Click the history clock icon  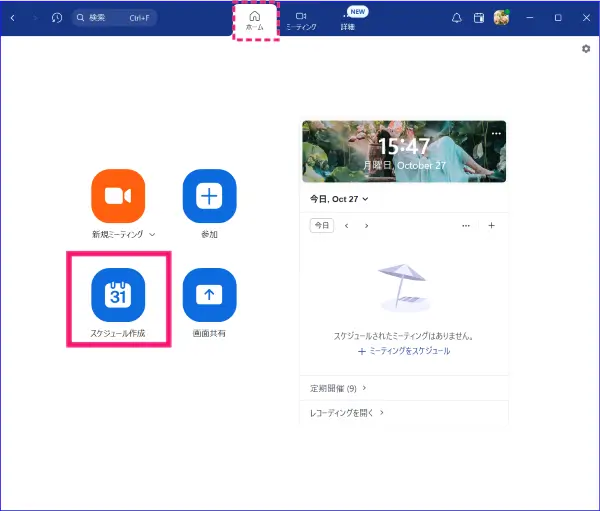(x=57, y=18)
